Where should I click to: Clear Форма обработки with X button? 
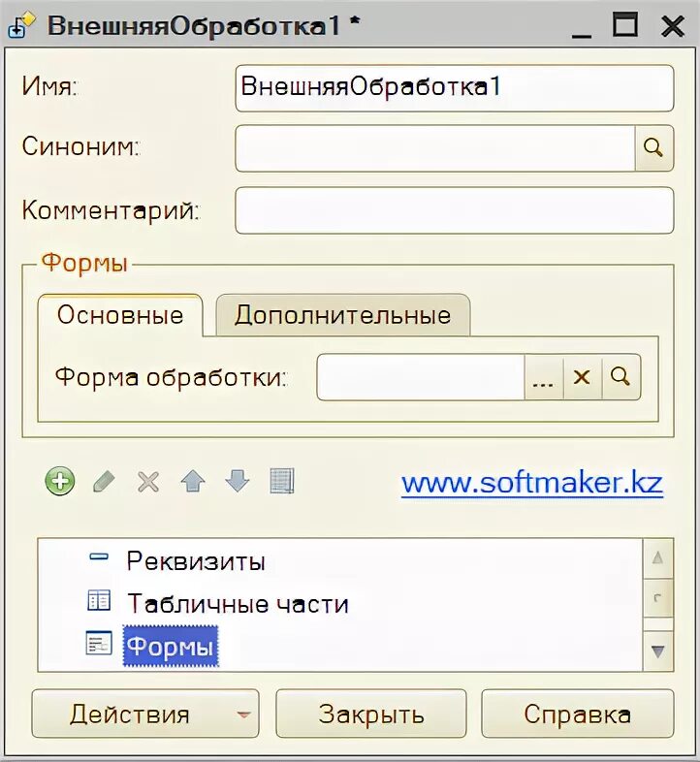point(582,377)
